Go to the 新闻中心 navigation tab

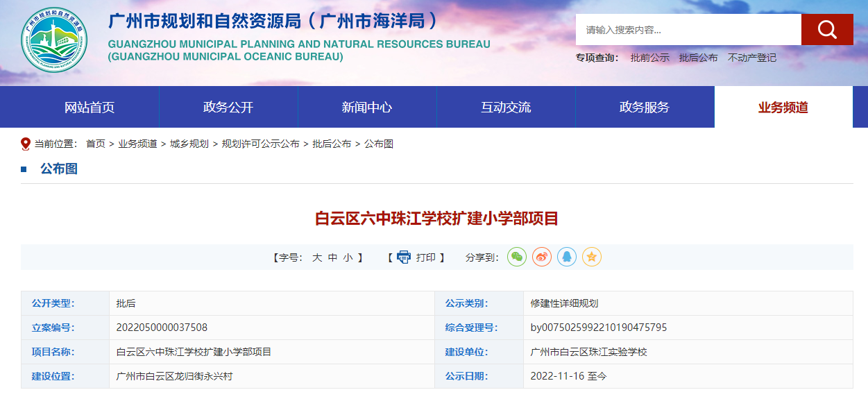point(367,107)
